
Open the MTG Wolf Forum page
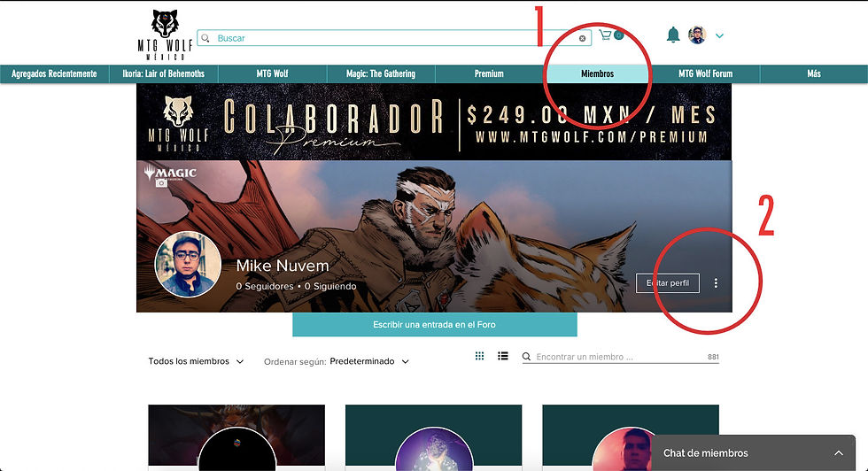pos(706,73)
